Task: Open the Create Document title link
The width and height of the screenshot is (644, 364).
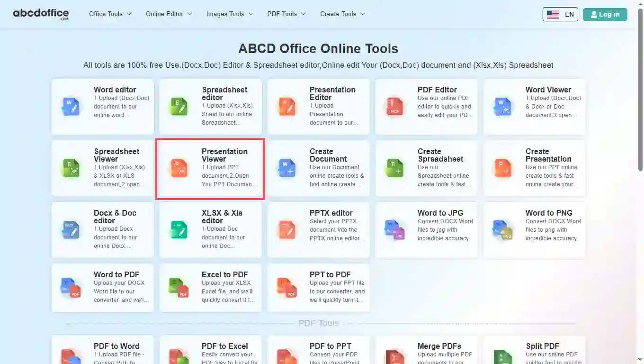Action: [x=328, y=155]
